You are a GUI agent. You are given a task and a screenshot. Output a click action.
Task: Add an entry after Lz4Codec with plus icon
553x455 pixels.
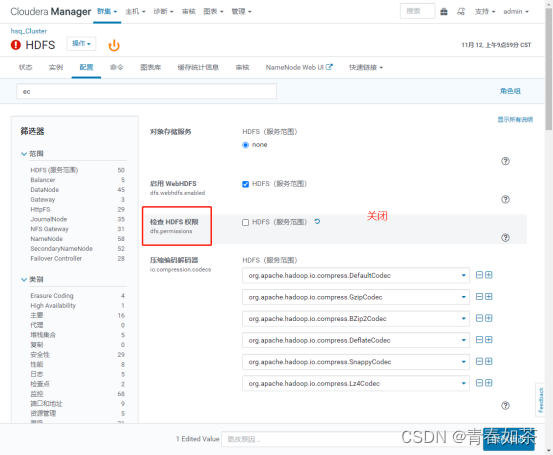pos(488,383)
